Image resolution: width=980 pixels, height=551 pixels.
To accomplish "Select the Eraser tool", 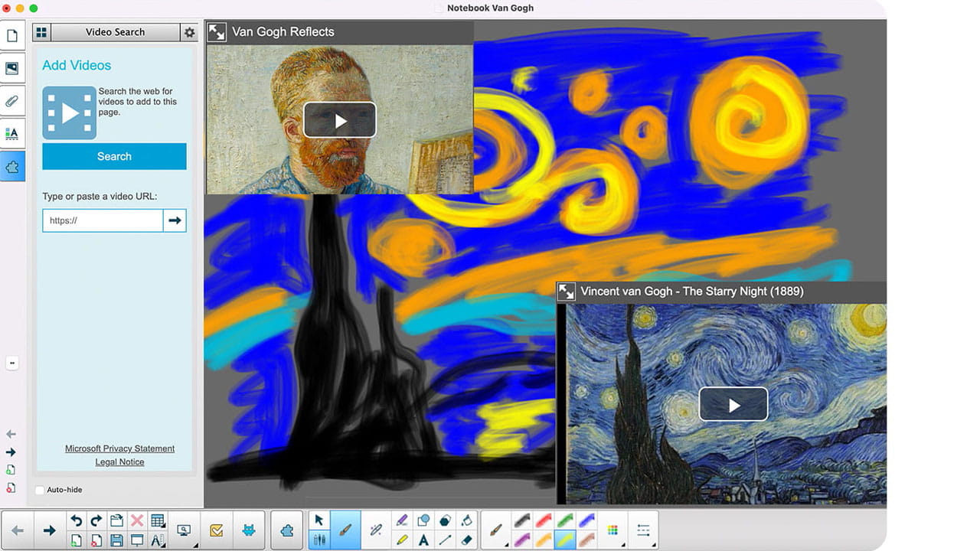I will pyautogui.click(x=467, y=539).
